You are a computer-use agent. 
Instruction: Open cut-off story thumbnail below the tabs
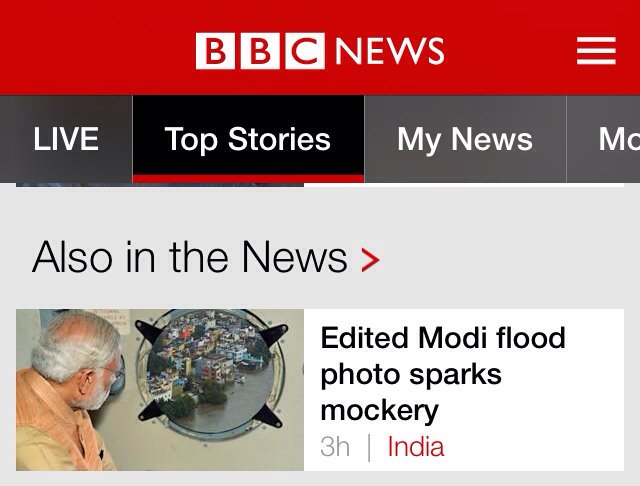160,184
